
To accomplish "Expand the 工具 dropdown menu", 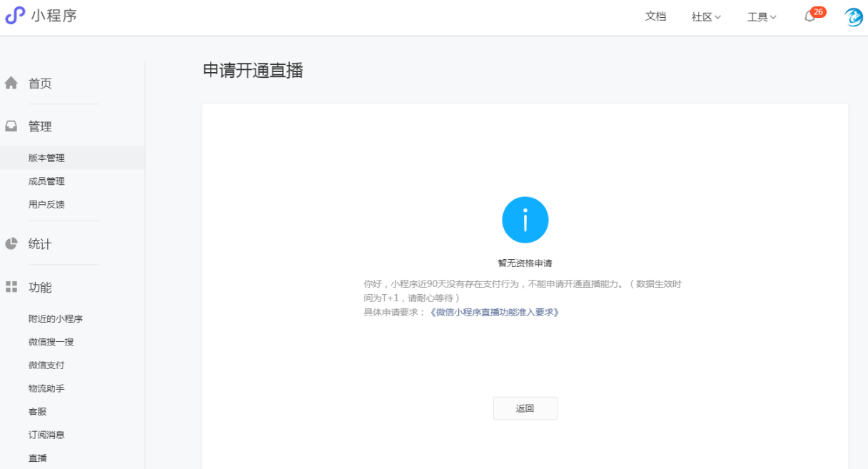I will [x=762, y=17].
